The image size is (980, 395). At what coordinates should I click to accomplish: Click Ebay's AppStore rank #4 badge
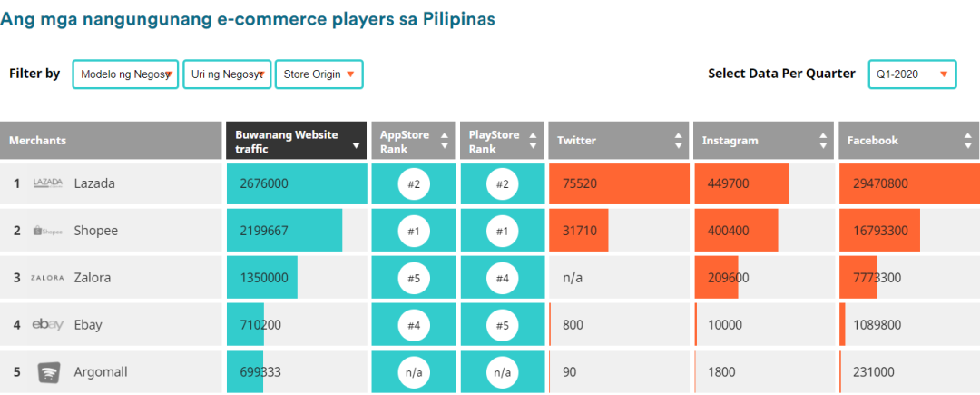(x=414, y=325)
